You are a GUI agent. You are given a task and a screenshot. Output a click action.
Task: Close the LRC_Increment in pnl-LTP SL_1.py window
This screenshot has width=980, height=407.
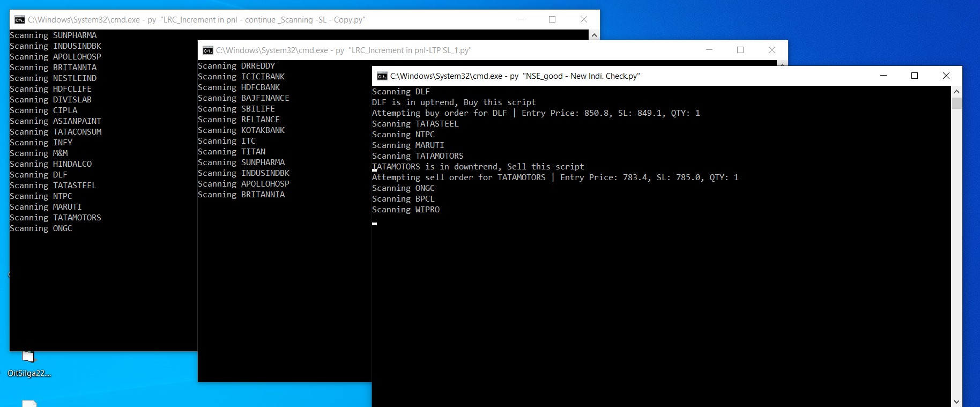click(x=771, y=50)
